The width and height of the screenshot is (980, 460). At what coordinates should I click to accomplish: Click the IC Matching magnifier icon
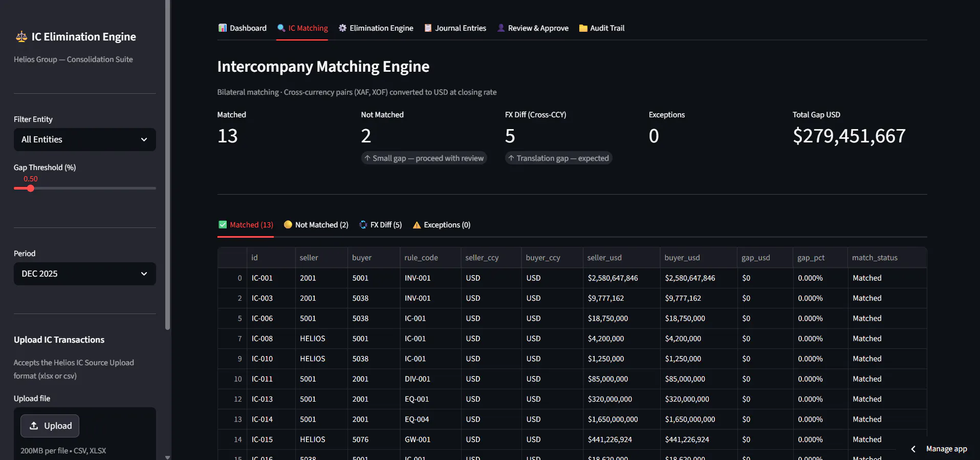click(281, 28)
